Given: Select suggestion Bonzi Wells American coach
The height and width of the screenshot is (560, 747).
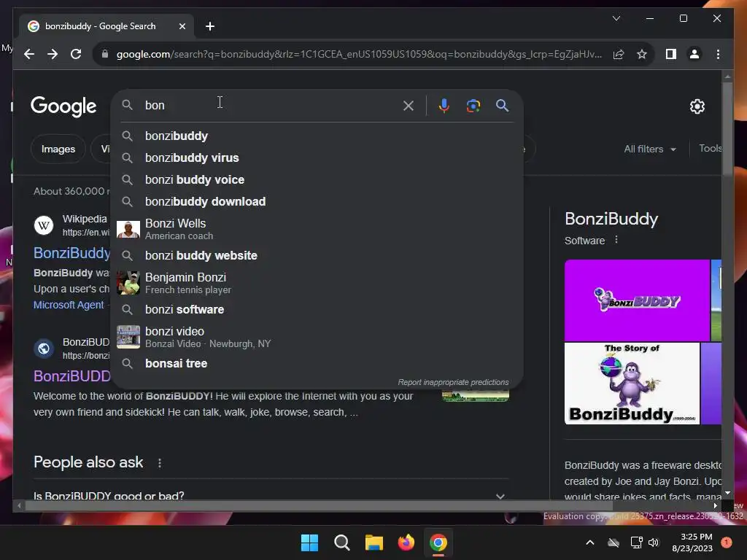Looking at the screenshot, I should click(x=317, y=229).
